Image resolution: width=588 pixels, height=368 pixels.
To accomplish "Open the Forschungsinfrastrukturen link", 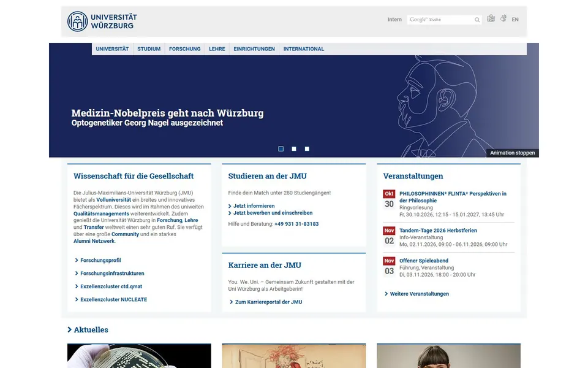I will (112, 274).
